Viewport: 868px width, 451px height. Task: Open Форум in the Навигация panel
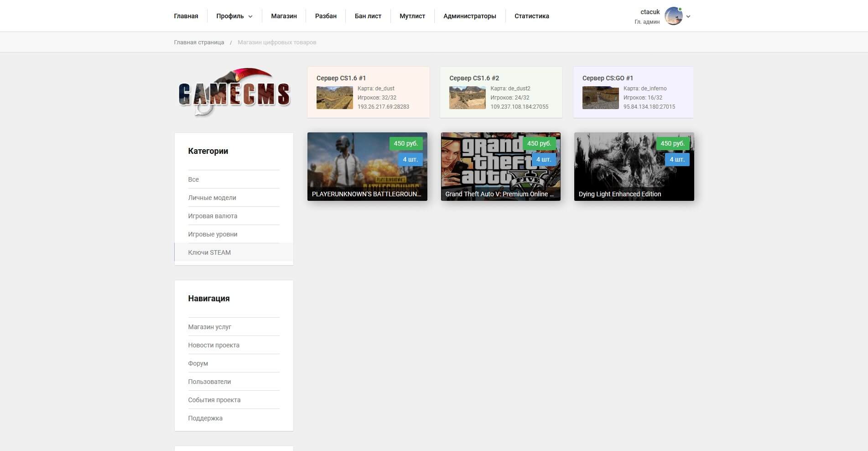pyautogui.click(x=198, y=363)
